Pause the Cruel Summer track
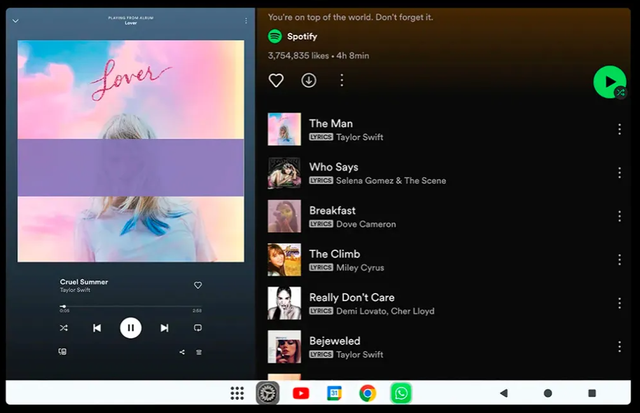The image size is (640, 413). pyautogui.click(x=131, y=328)
